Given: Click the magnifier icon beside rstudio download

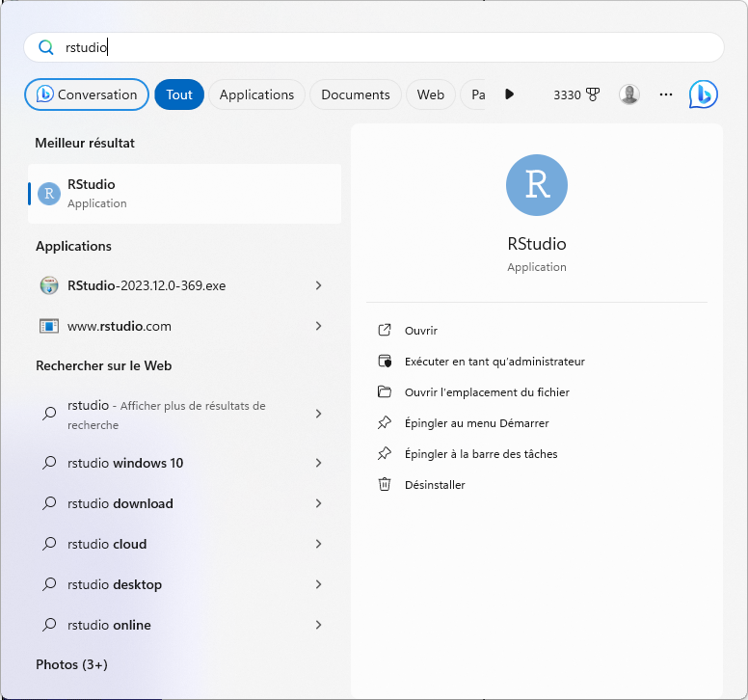Looking at the screenshot, I should [49, 503].
